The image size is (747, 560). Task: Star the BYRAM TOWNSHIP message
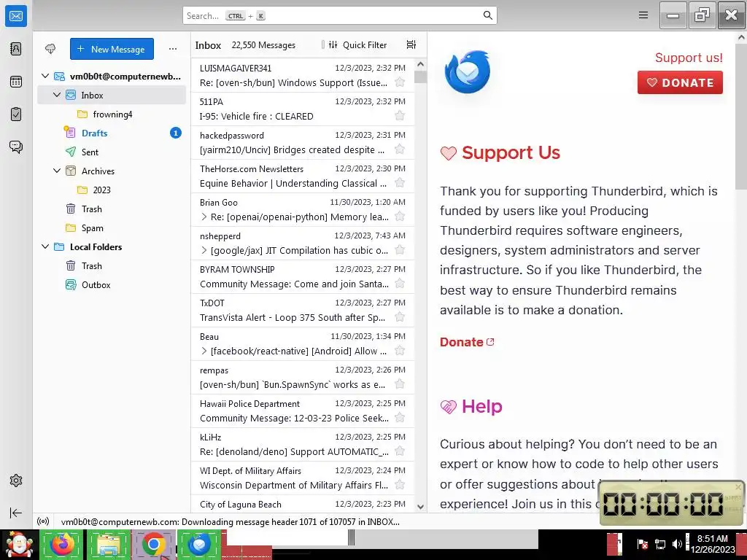pos(400,284)
